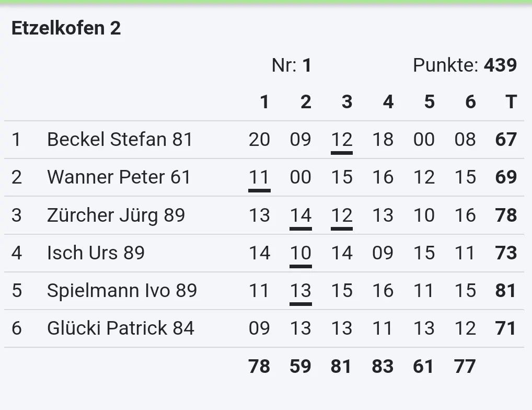Click Beckel Stefan's score of 20
Image resolution: width=532 pixels, height=410 pixels.
click(259, 140)
